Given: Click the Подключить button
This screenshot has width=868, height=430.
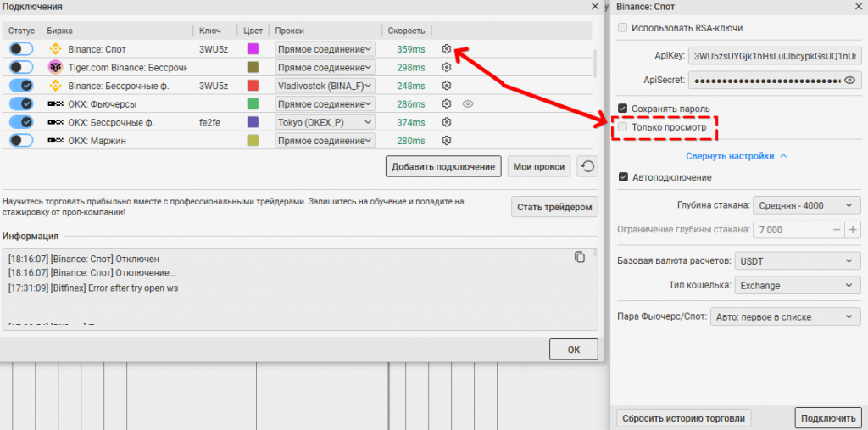Looking at the screenshot, I should [x=828, y=418].
